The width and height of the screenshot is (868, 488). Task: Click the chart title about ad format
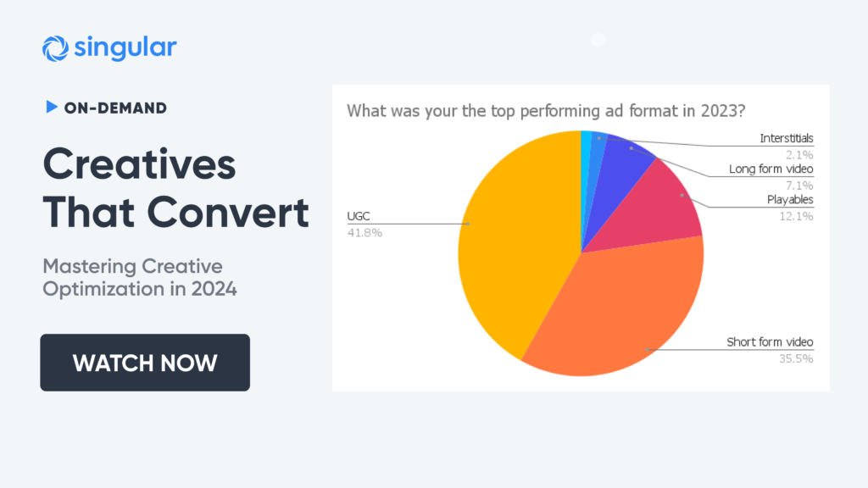pyautogui.click(x=546, y=111)
